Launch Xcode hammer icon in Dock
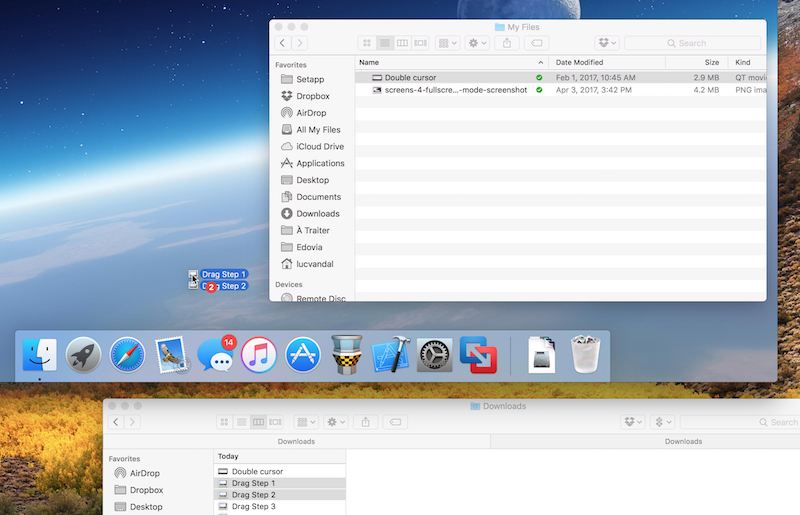Image resolution: width=800 pixels, height=515 pixels. [391, 354]
